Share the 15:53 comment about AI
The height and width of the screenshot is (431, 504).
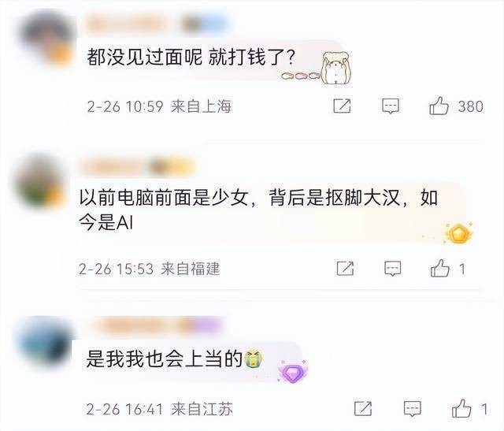[x=345, y=268]
